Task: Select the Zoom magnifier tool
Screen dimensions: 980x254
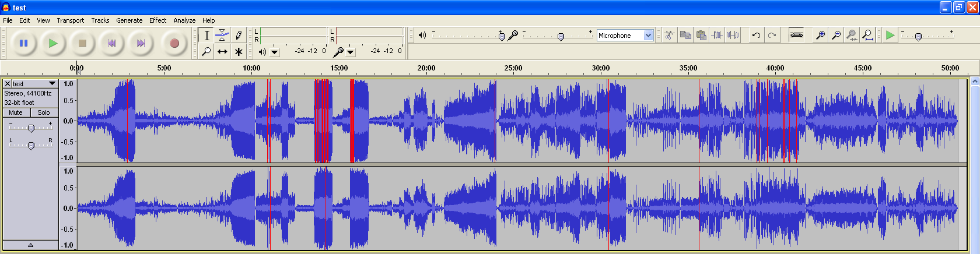Action: tap(206, 51)
